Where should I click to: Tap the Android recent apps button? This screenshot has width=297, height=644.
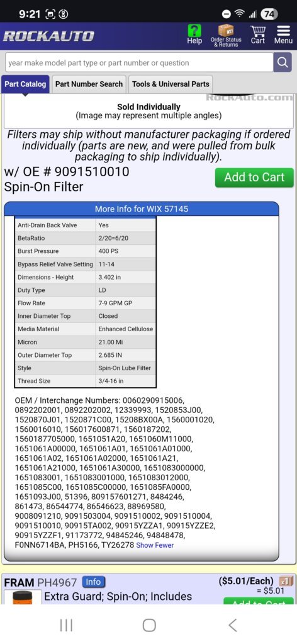click(66, 625)
